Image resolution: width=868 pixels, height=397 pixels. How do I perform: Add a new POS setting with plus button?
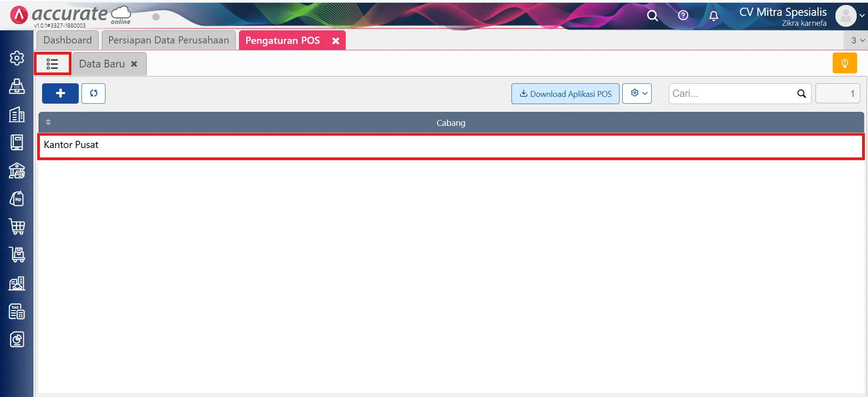60,93
